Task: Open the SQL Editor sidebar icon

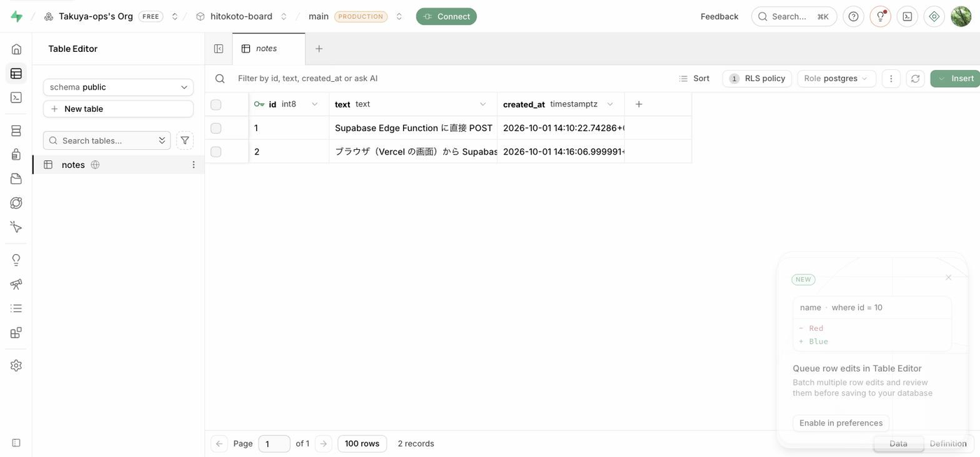Action: (16, 97)
